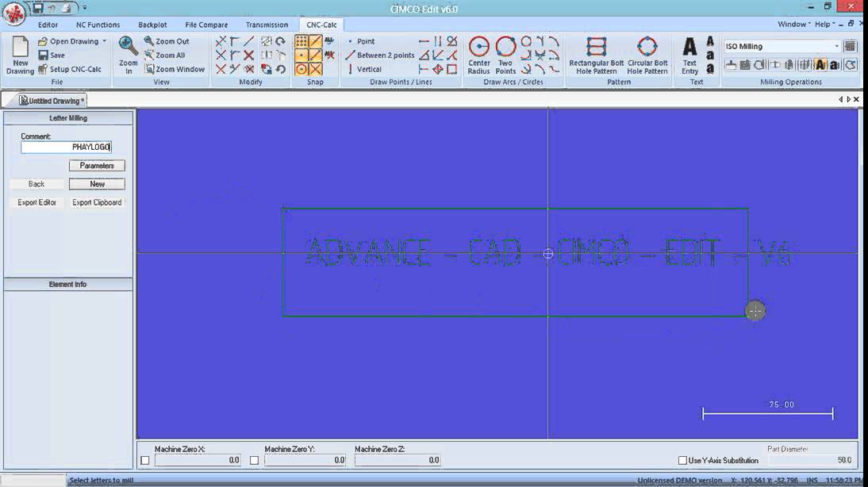The height and width of the screenshot is (487, 868).
Task: Click the Machine Zero Z value field
Action: (x=398, y=460)
